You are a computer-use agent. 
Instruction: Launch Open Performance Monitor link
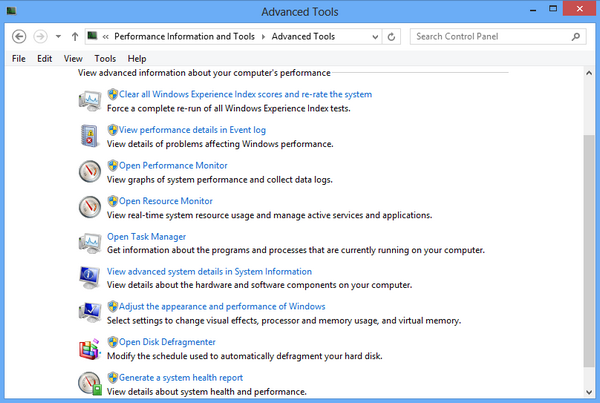[173, 165]
